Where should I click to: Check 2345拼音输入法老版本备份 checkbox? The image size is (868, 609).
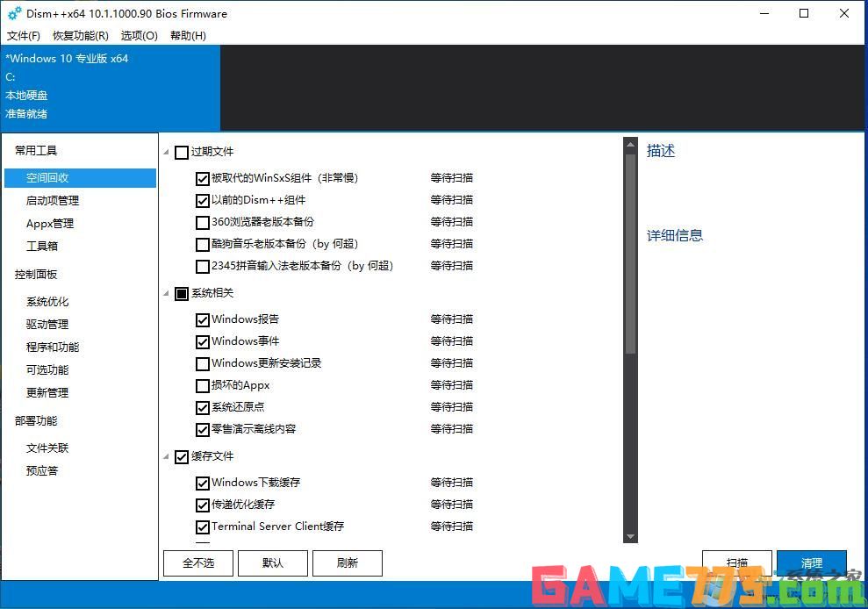tap(203, 266)
